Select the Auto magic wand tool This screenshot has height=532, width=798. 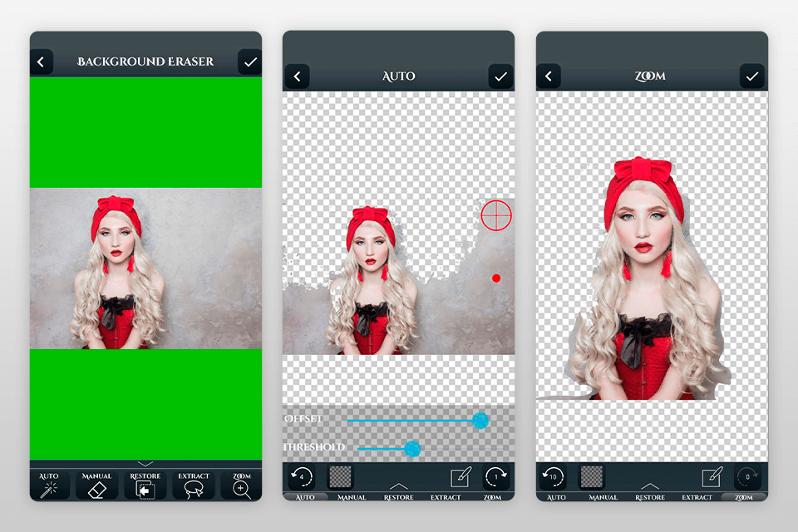(49, 485)
